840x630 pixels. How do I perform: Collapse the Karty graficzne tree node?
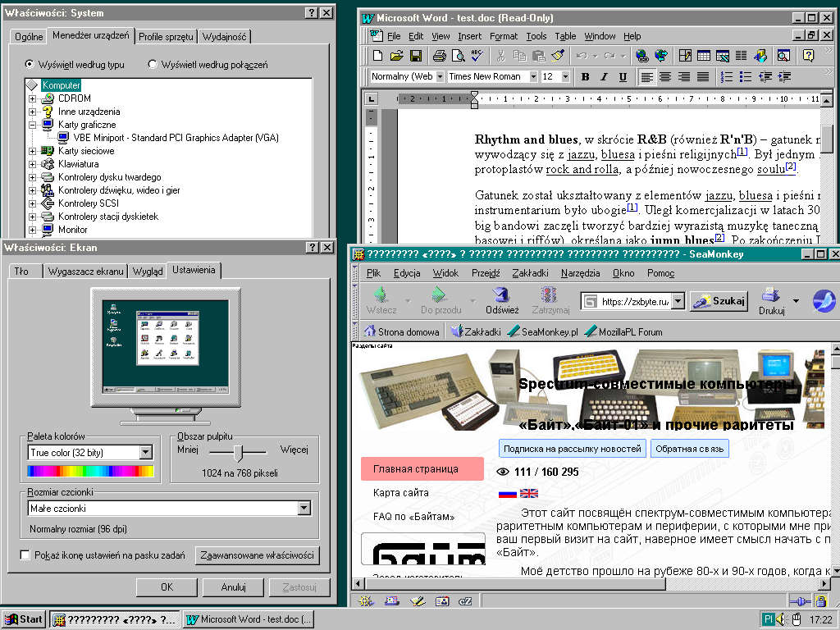coord(32,125)
